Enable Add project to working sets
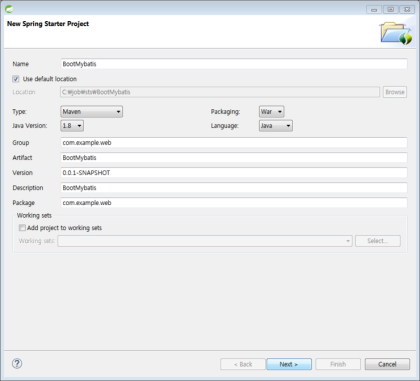Image resolution: width=420 pixels, height=381 pixels. tap(22, 228)
